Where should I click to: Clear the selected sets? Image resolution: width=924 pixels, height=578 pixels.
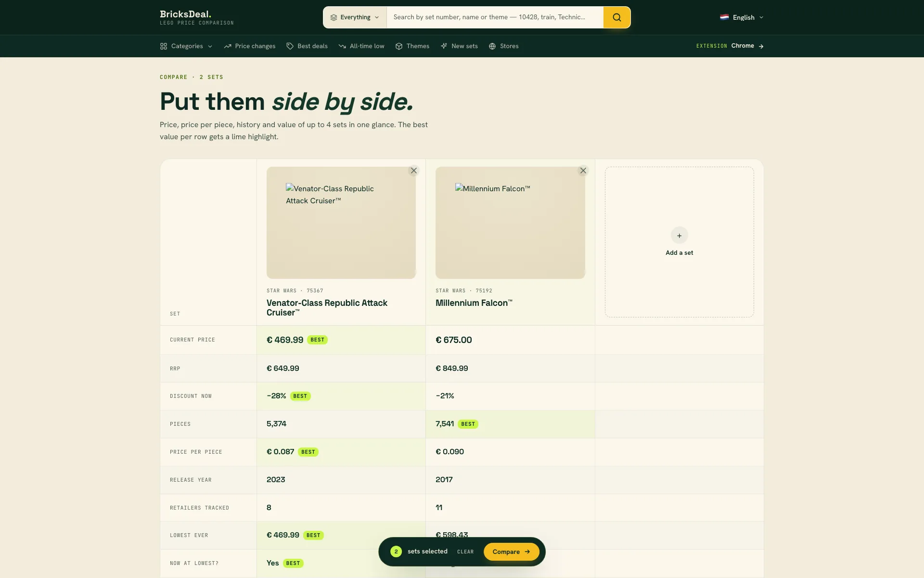pos(465,552)
